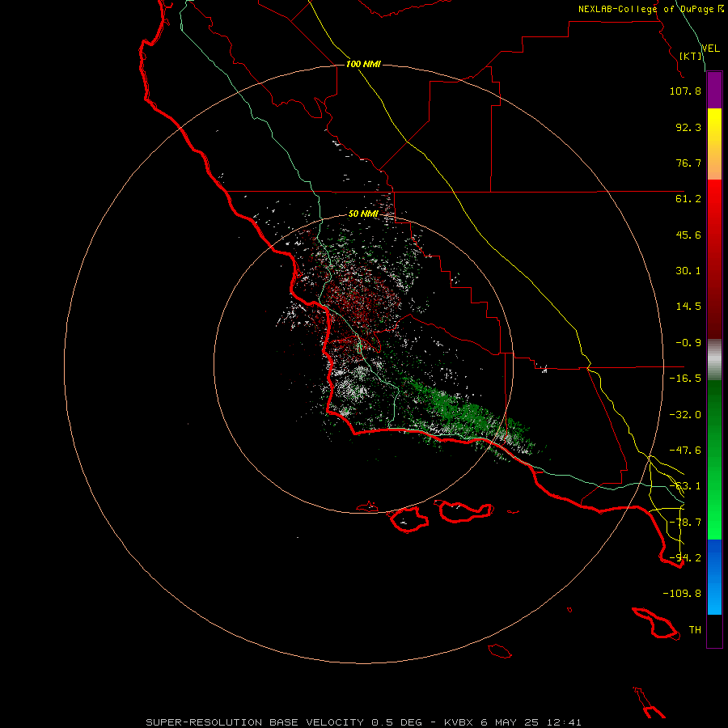Click the blue band of the color bar
The width and height of the screenshot is (728, 728).
coord(714,577)
